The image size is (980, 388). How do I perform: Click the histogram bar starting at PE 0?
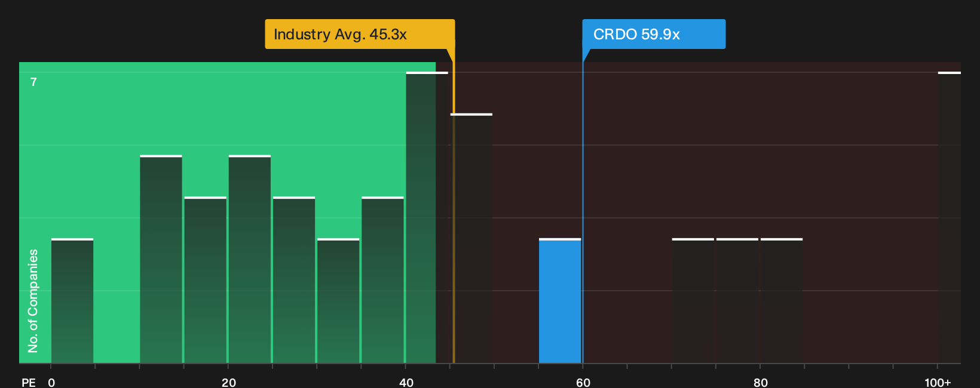72,301
